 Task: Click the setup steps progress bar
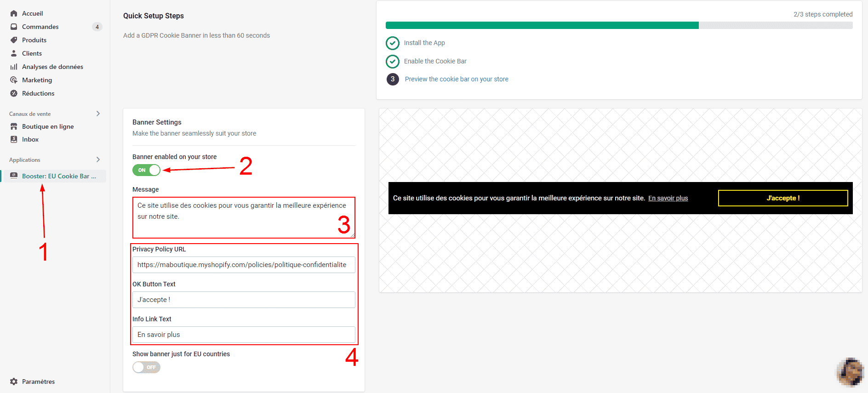coord(618,25)
